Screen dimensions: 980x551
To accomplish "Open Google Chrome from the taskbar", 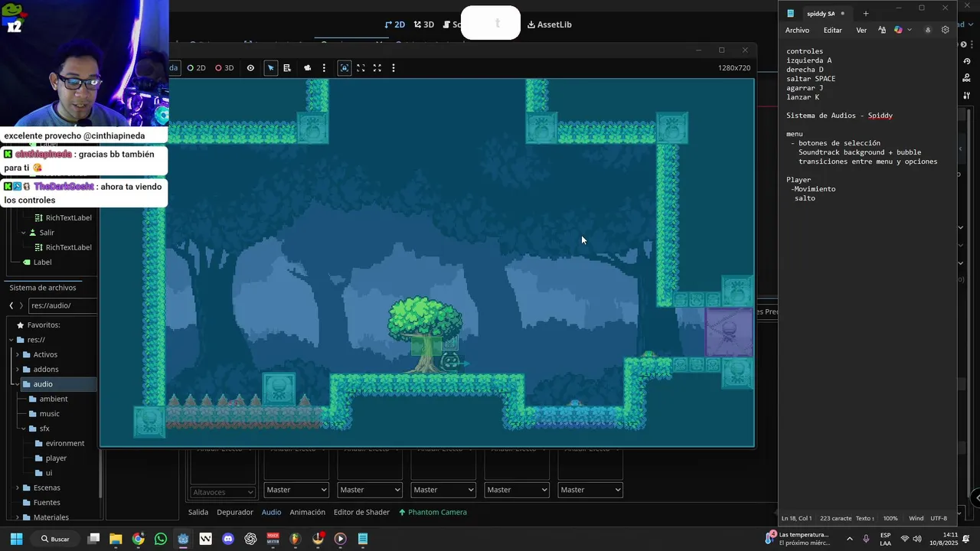I will point(138,539).
